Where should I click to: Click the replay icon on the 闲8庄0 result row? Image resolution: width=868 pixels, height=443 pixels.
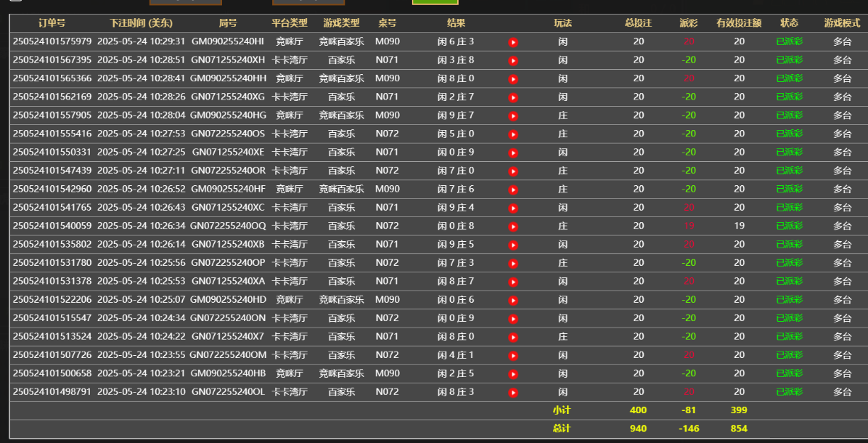click(x=513, y=78)
